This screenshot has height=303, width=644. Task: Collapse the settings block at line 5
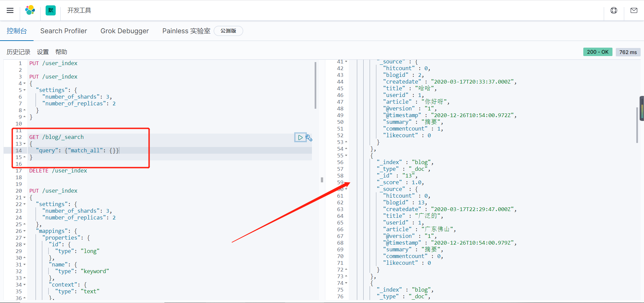click(24, 90)
